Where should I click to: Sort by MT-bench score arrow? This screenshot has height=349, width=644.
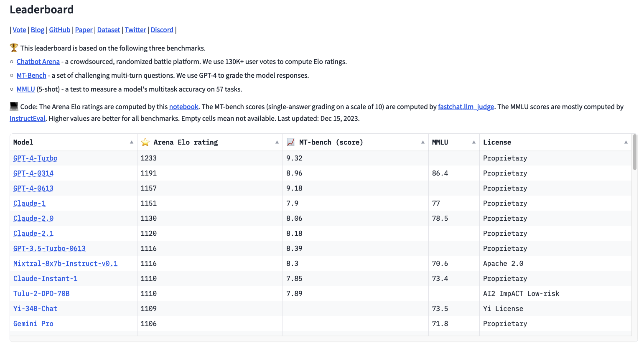(x=423, y=143)
